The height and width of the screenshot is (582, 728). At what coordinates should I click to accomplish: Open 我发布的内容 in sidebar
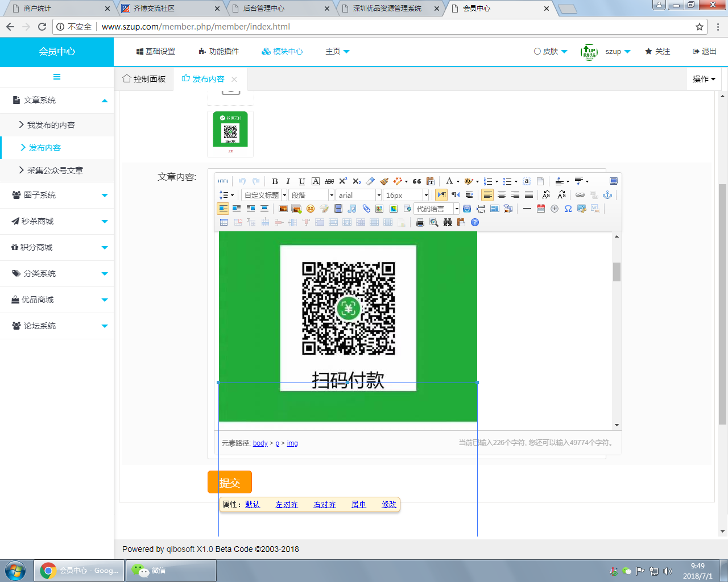(x=51, y=125)
